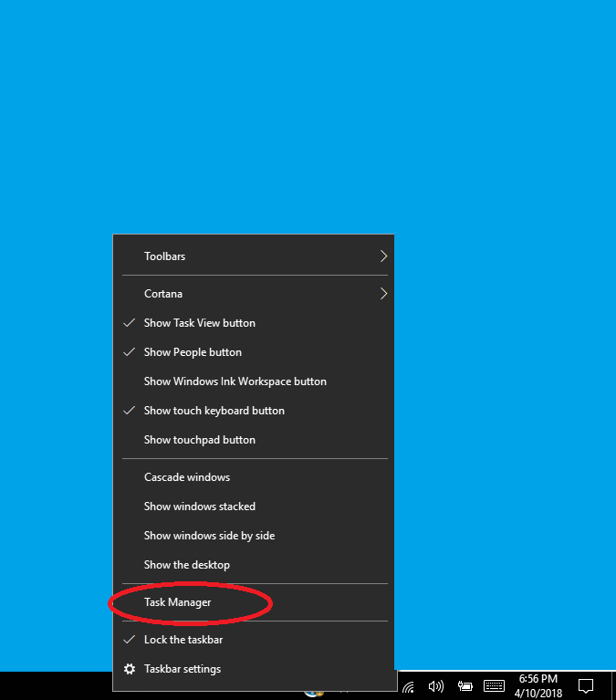616x700 pixels.
Task: Select Cascade windows
Action: (253, 477)
